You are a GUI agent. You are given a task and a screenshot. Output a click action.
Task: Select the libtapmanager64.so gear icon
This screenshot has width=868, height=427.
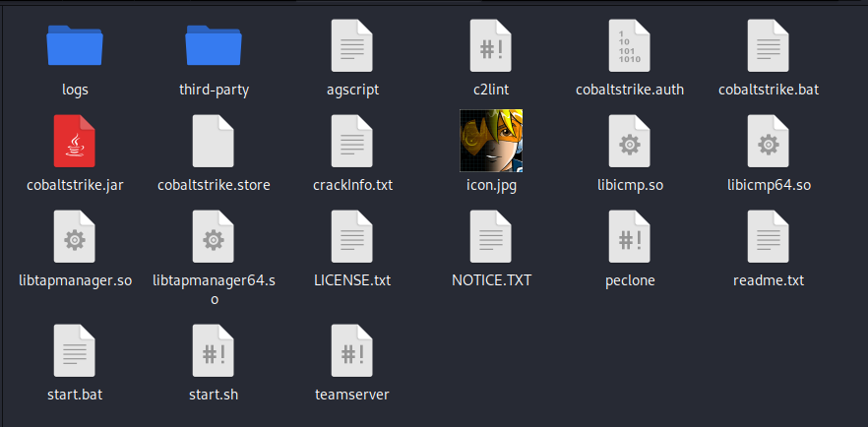pyautogui.click(x=214, y=236)
